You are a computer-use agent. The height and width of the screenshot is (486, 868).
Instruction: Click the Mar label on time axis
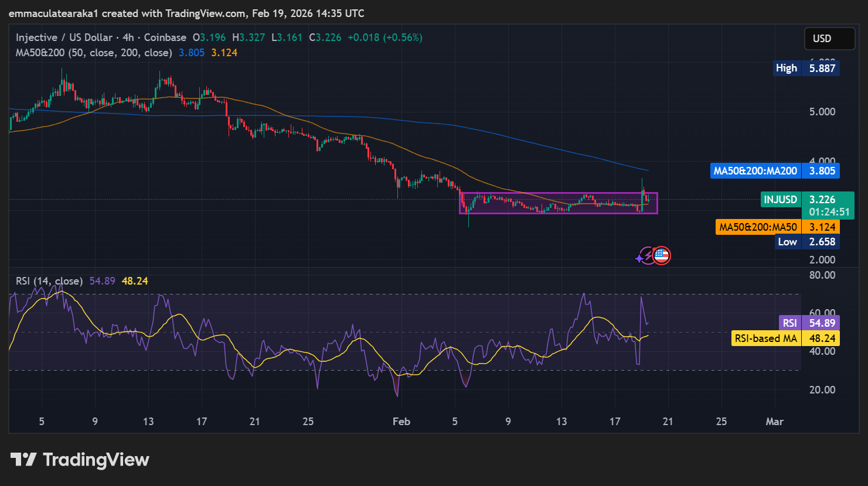774,422
